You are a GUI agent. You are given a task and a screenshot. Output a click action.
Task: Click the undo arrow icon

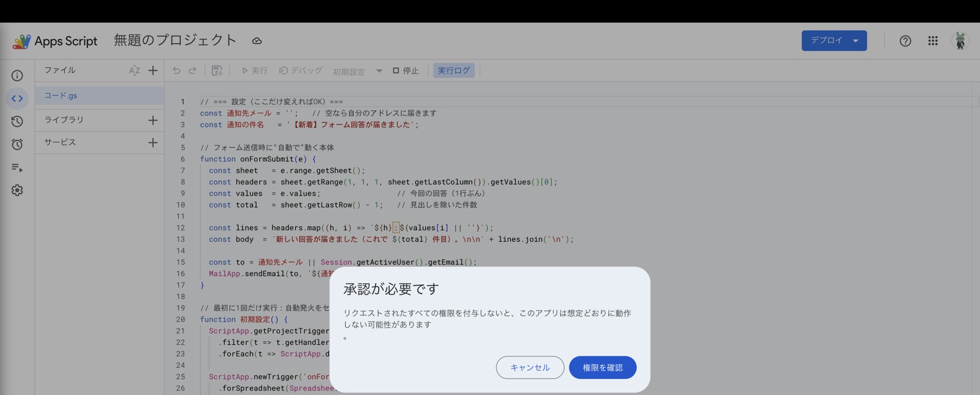click(x=176, y=70)
